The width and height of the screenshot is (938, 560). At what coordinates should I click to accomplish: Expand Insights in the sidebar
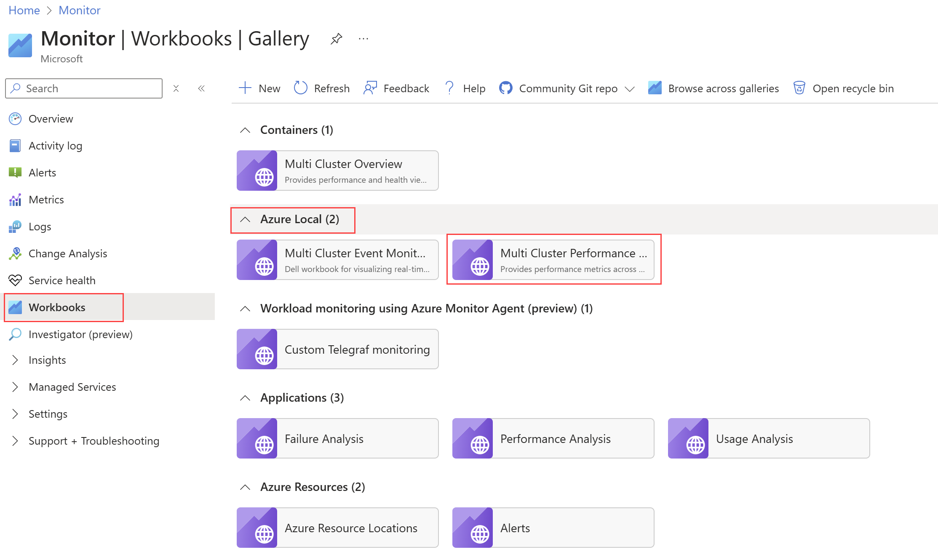pyautogui.click(x=15, y=360)
